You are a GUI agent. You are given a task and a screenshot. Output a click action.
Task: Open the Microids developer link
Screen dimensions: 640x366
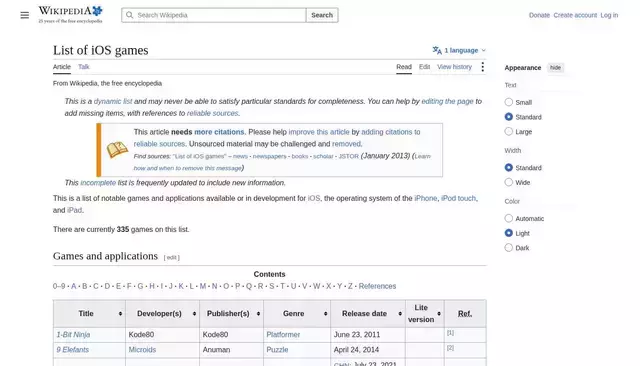(142, 350)
